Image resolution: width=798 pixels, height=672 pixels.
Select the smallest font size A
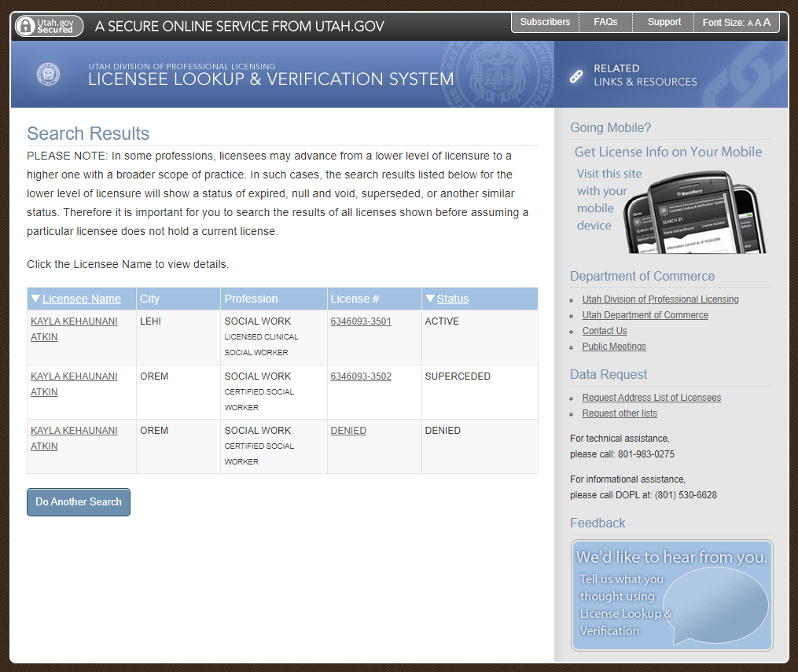click(750, 23)
